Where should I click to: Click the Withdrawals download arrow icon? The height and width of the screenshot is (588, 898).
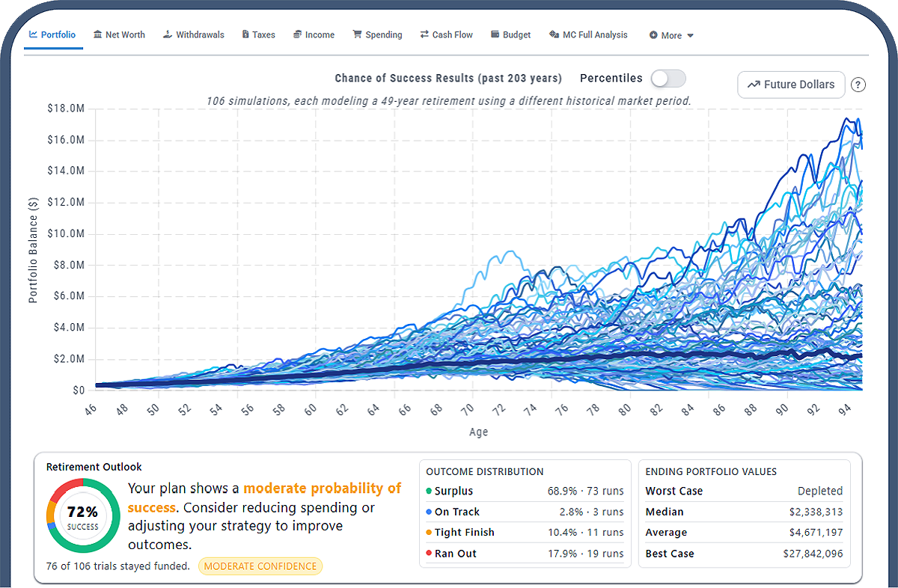(168, 34)
